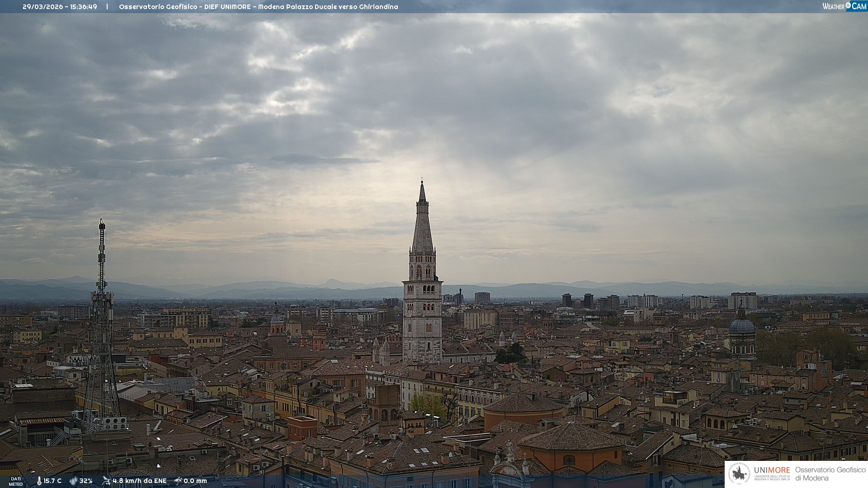The image size is (868, 488).
Task: Click the 15.7 C temperature reading
Action: 52,481
